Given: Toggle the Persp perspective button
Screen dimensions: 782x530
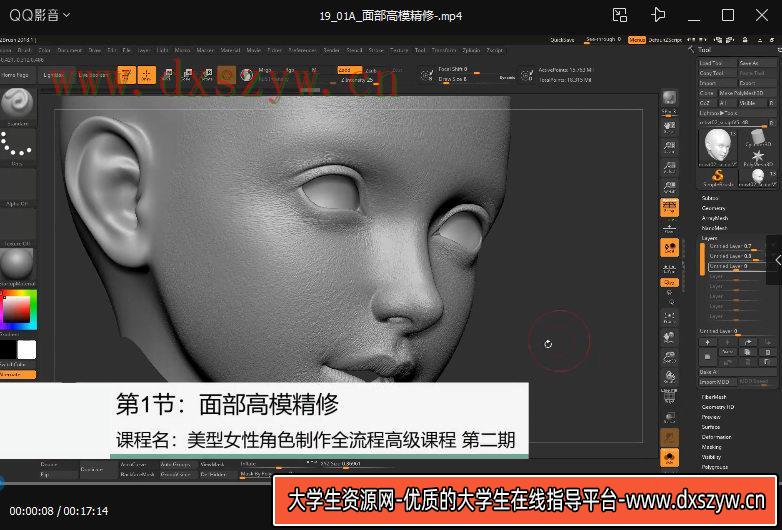Looking at the screenshot, I should pos(669,207).
